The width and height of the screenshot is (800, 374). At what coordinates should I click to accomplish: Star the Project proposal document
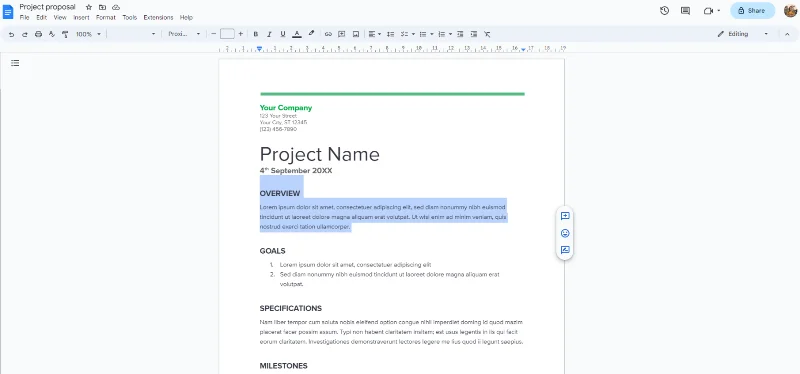click(x=89, y=7)
